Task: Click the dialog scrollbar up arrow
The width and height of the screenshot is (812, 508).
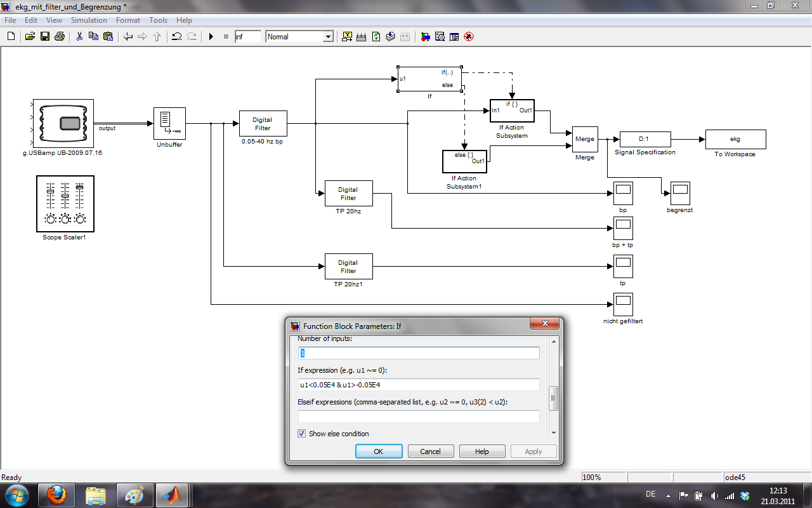Action: click(x=553, y=342)
